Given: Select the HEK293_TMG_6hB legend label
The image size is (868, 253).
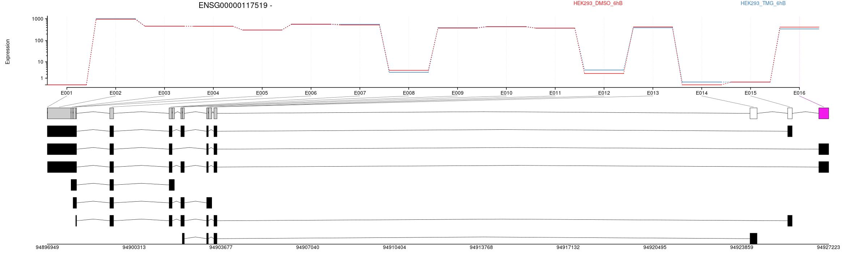Looking at the screenshot, I should click(763, 3).
